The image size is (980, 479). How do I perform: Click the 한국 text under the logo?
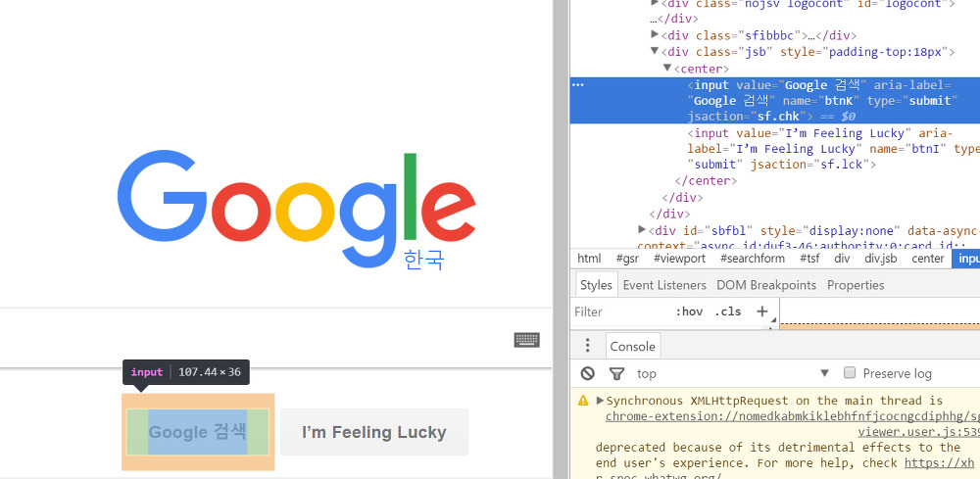pos(423,260)
